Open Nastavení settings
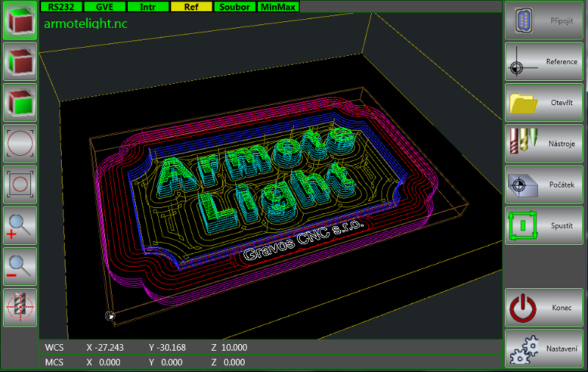This screenshot has height=372, width=588. coord(544,348)
